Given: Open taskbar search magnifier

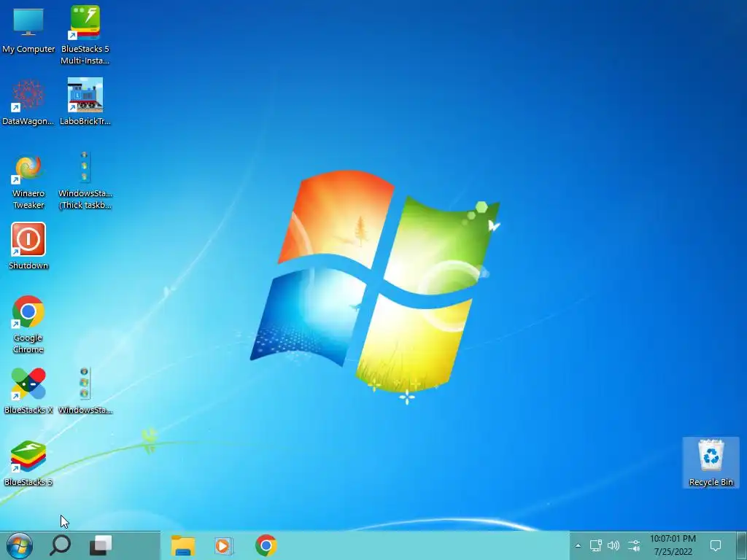Looking at the screenshot, I should point(60,545).
